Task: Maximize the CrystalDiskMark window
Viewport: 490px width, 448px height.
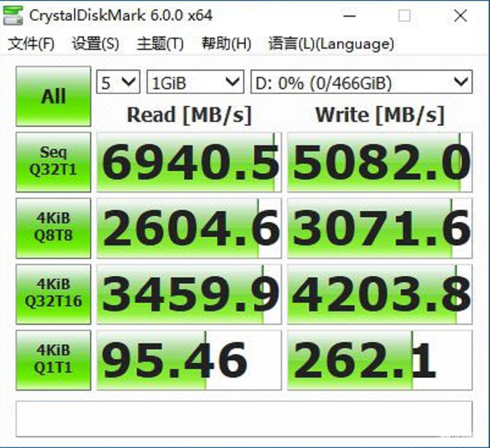Action: point(404,16)
